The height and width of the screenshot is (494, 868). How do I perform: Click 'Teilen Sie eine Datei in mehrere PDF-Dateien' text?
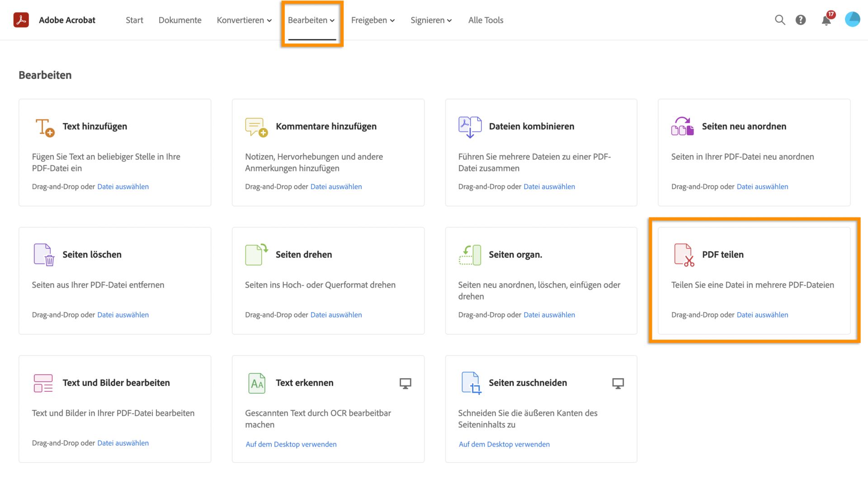[x=753, y=285]
